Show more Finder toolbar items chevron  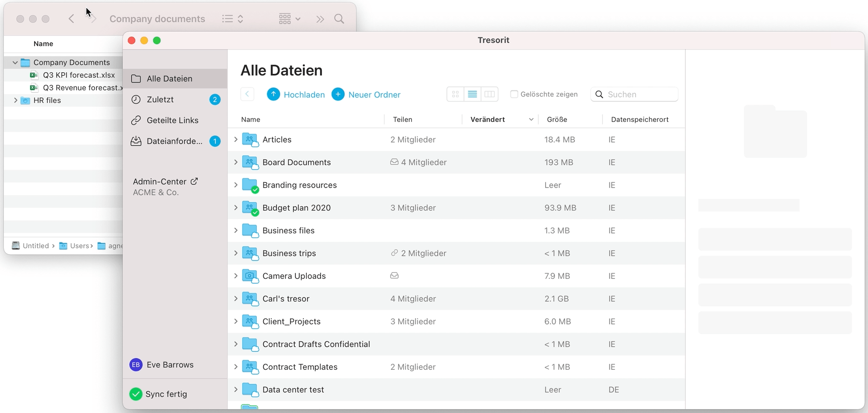pos(320,19)
